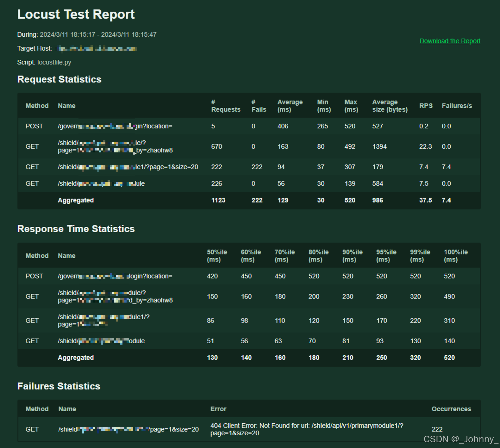The width and height of the screenshot is (500, 448).
Task: Click the 95%ile (ms) column header
Action: click(386, 256)
